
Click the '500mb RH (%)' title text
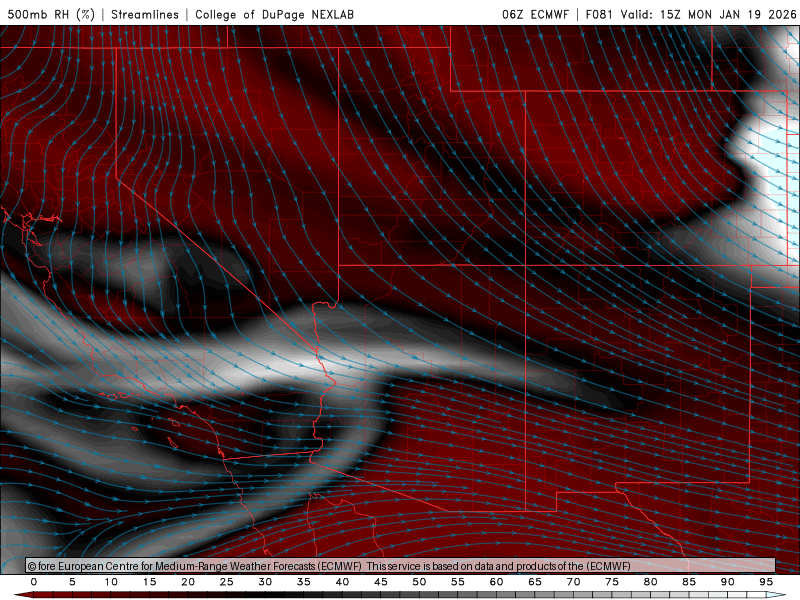coord(51,14)
